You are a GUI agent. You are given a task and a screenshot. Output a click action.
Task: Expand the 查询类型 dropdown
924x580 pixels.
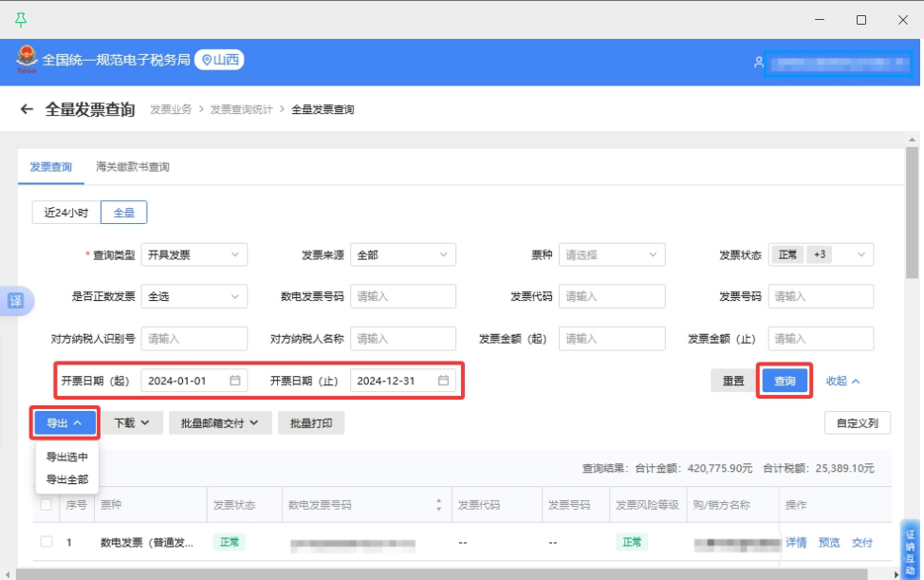[x=194, y=254]
